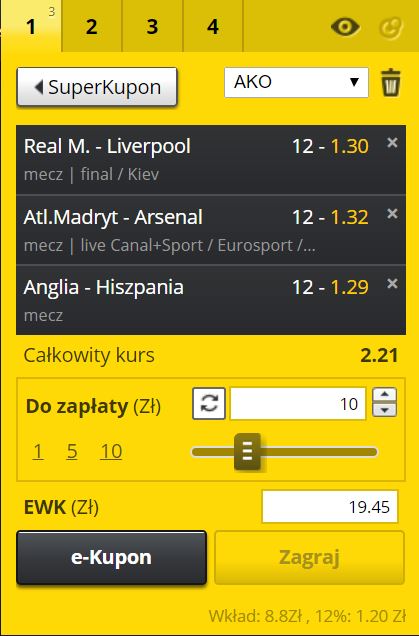Set stake using the 5 quick link
This screenshot has height=636, width=419.
(72, 451)
